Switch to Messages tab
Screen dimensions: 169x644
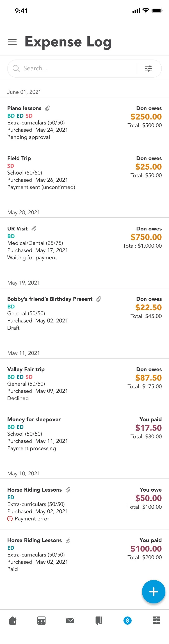coord(70,620)
